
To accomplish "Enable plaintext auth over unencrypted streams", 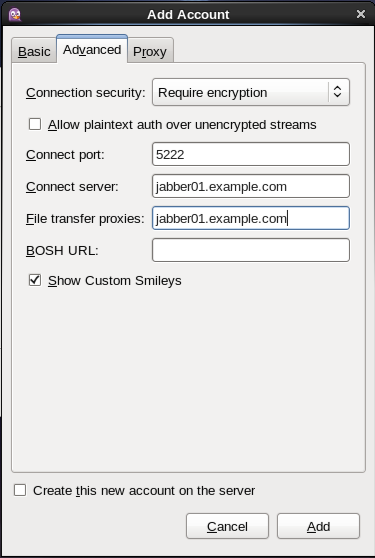I will click(x=35, y=124).
